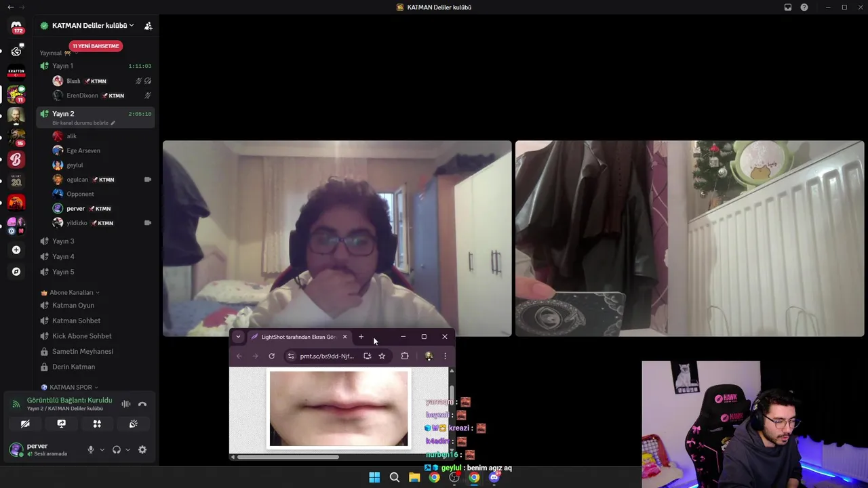Join Katman Oyun voice channel
Screen dimensions: 868x488
pos(96,306)
